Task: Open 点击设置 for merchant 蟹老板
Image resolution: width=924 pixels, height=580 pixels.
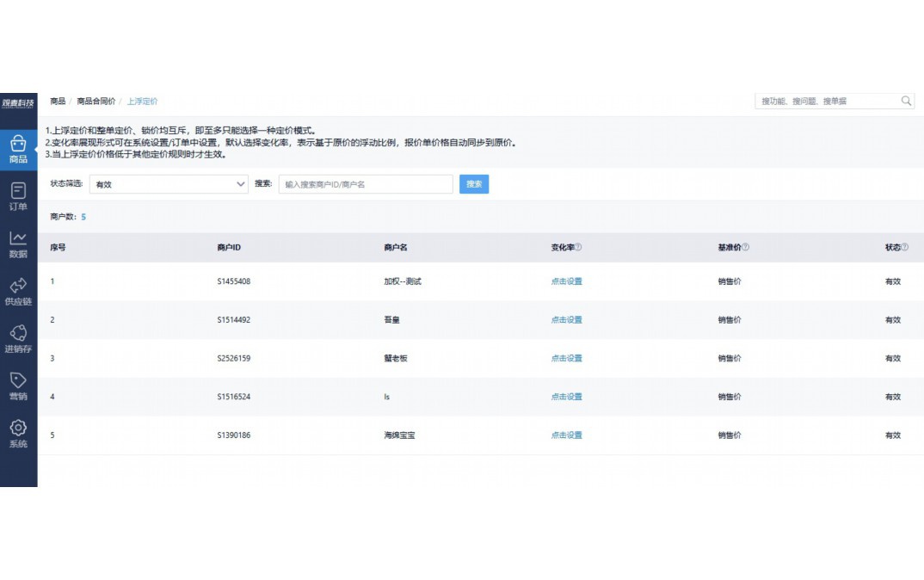Action: 569,358
